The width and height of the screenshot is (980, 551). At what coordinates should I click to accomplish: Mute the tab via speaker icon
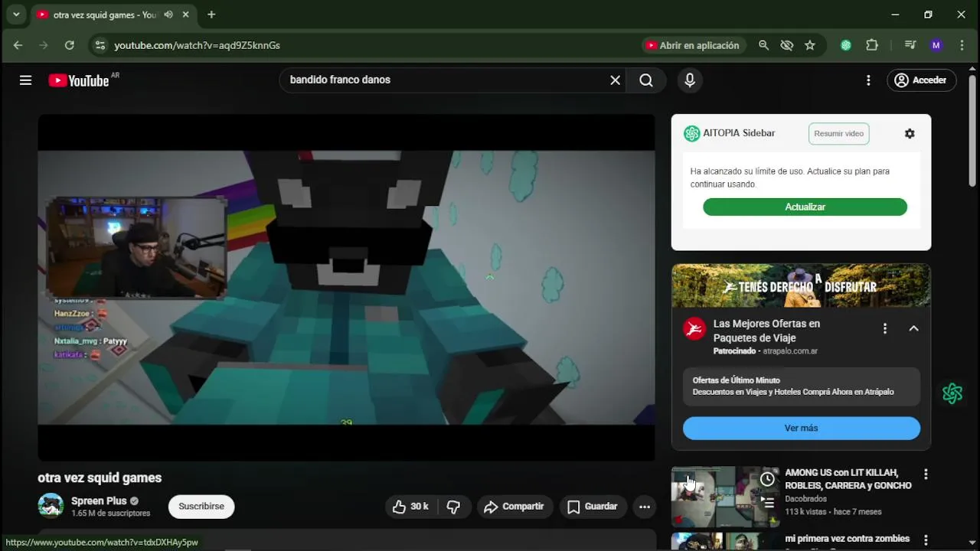(168, 15)
